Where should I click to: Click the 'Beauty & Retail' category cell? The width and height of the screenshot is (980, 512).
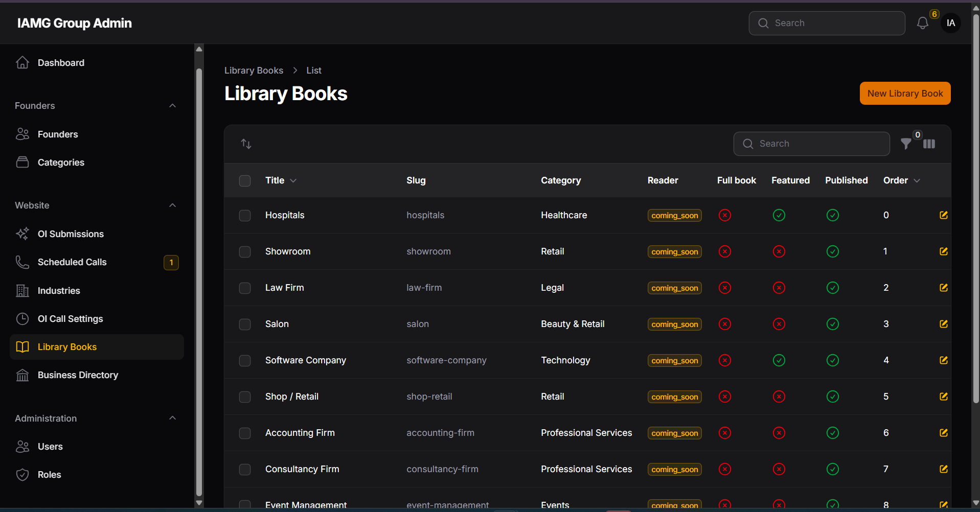tap(573, 324)
